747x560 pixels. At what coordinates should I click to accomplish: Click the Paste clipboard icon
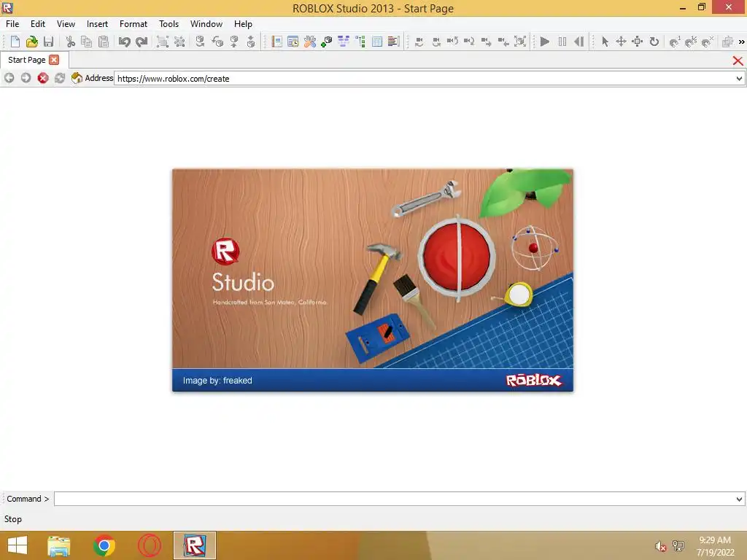coord(104,42)
